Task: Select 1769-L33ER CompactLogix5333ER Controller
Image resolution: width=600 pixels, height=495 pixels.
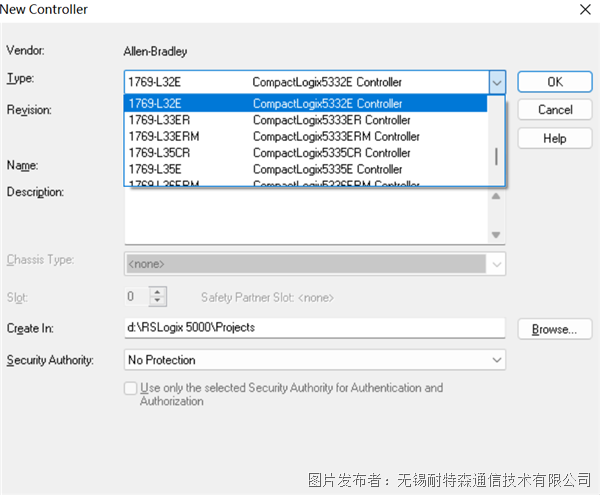Action: pyautogui.click(x=305, y=120)
